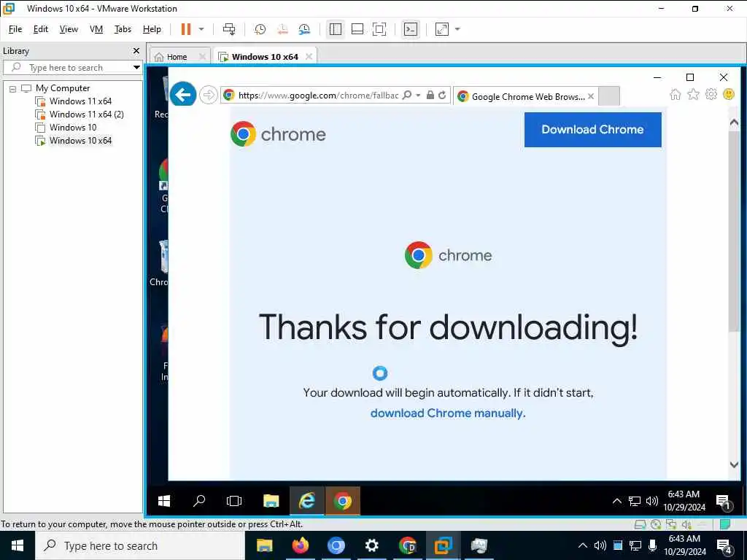Click the chrome logo at page top-left
The width and height of the screenshot is (747, 560).
click(x=278, y=134)
